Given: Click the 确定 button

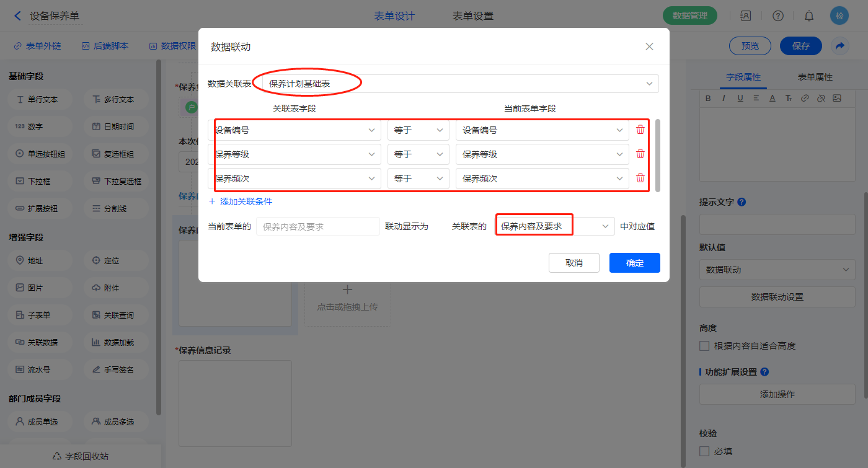Looking at the screenshot, I should (634, 263).
